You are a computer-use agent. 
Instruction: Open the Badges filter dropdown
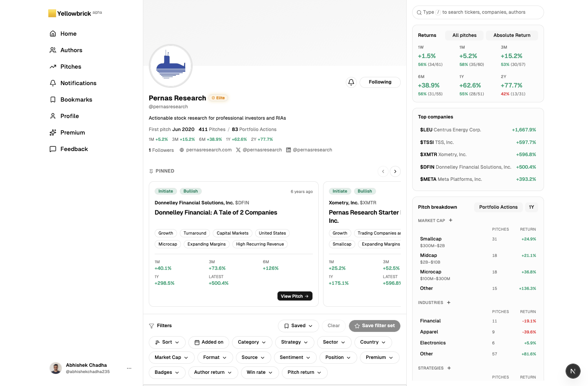pos(167,372)
